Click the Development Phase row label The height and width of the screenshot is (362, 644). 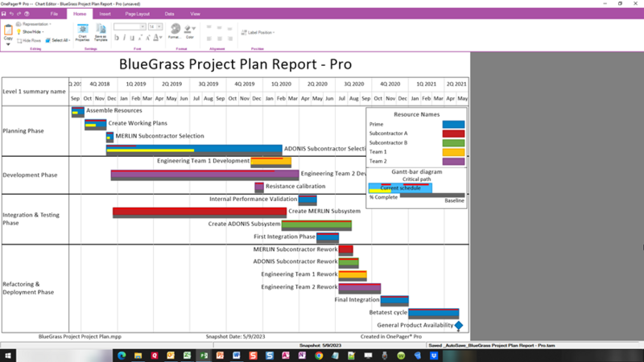click(30, 175)
